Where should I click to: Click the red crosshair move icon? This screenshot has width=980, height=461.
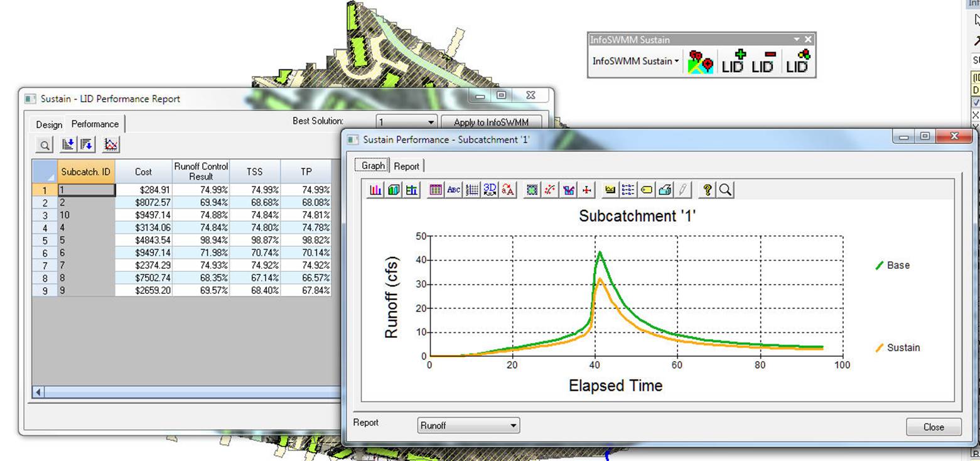(x=587, y=190)
